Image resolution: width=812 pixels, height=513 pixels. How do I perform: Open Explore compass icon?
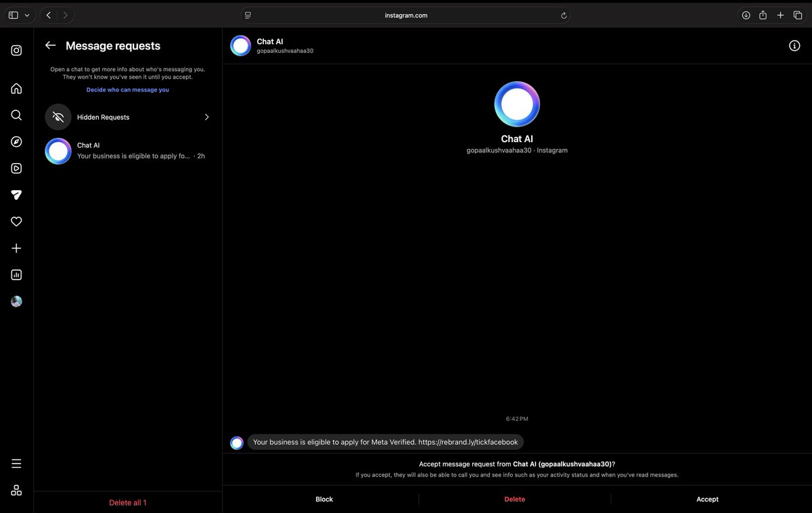[x=16, y=141]
